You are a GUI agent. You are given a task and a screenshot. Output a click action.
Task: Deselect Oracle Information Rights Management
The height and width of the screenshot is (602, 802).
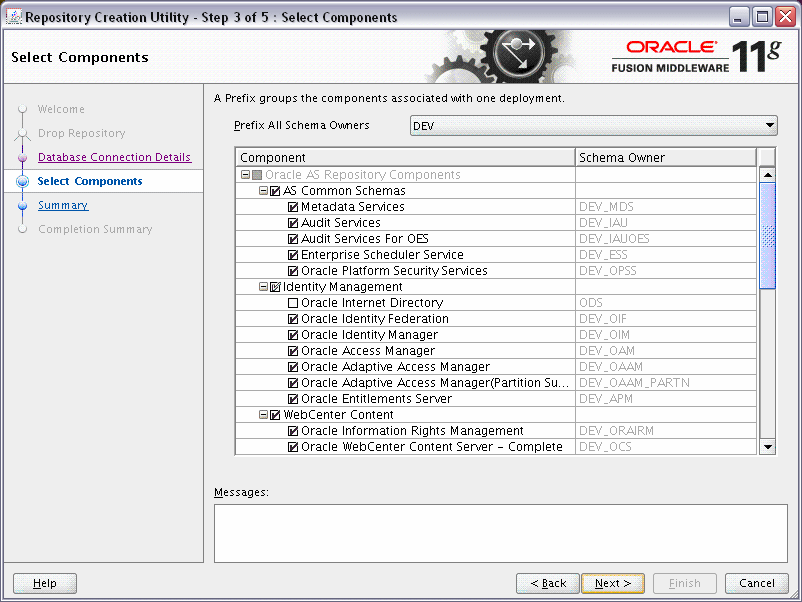(x=293, y=430)
